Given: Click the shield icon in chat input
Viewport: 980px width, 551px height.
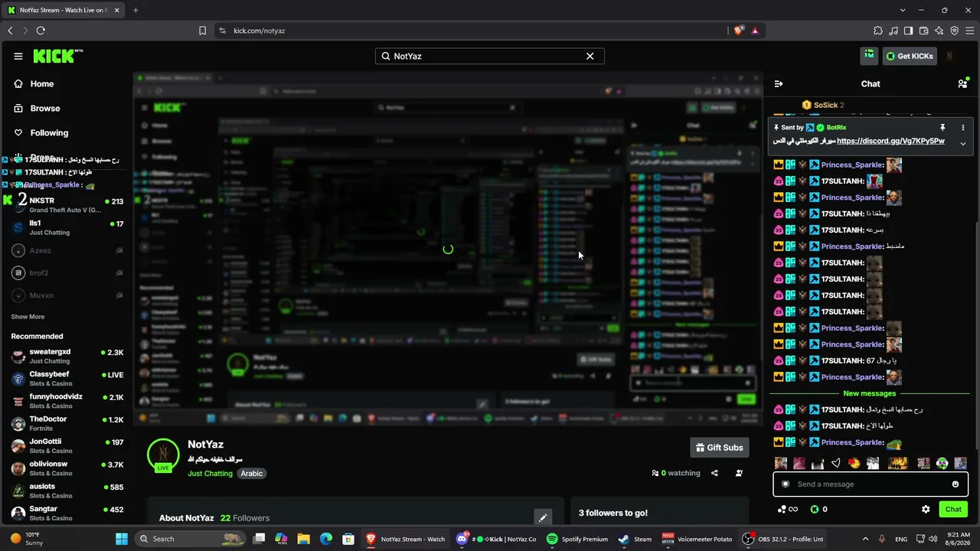Looking at the screenshot, I should point(785,484).
